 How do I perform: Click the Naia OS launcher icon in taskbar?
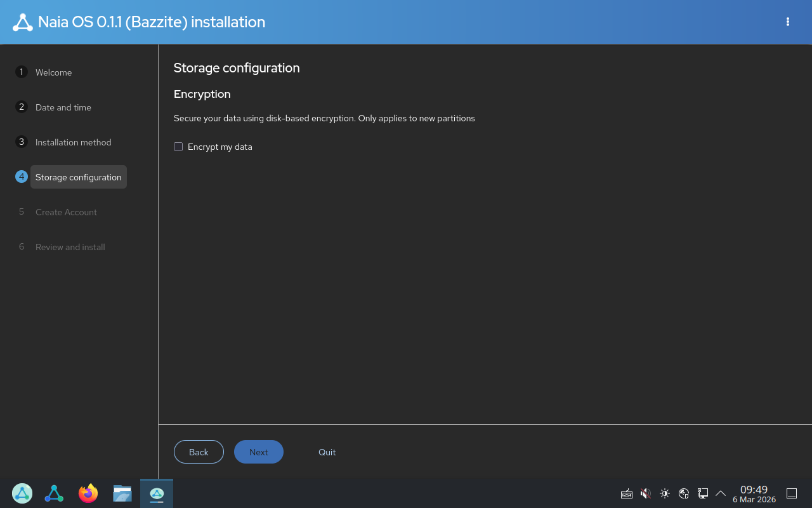22,493
